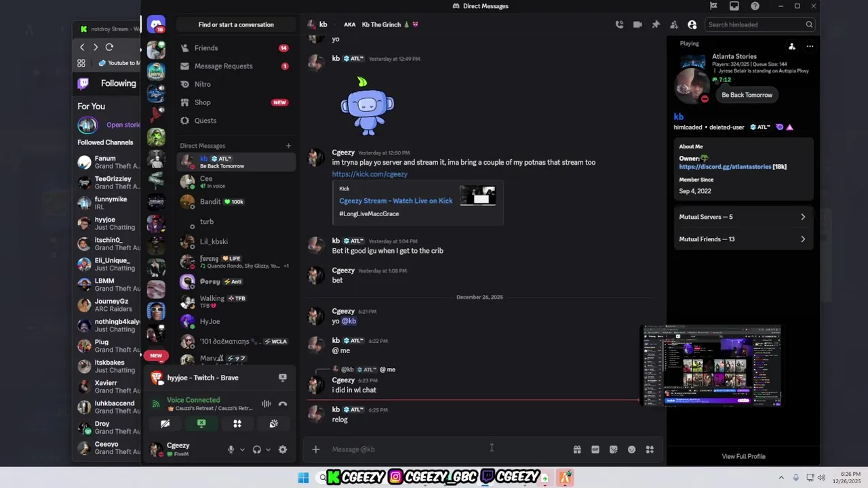Add friends to this DM
The image size is (868, 488).
(673, 24)
